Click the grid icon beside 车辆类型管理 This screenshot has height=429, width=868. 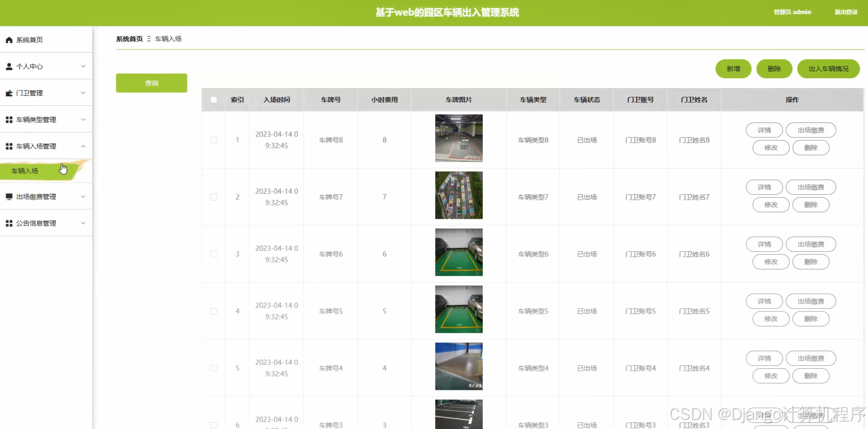[x=9, y=119]
